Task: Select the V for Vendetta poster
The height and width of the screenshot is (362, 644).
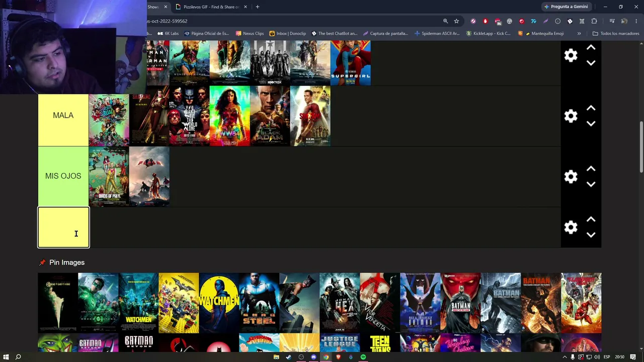Action: point(380,303)
